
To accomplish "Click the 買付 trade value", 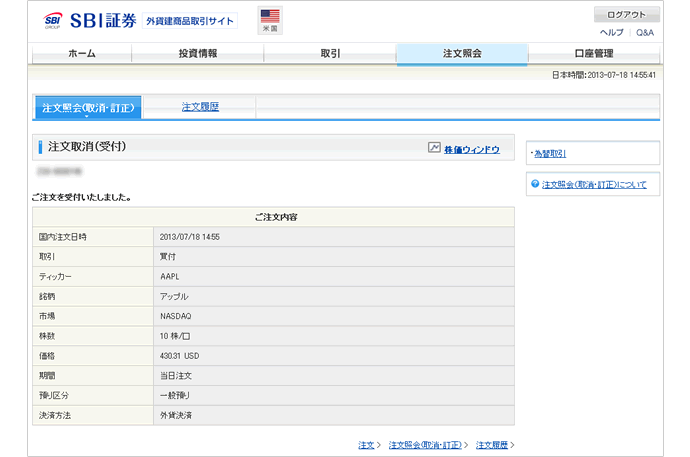I will (167, 256).
